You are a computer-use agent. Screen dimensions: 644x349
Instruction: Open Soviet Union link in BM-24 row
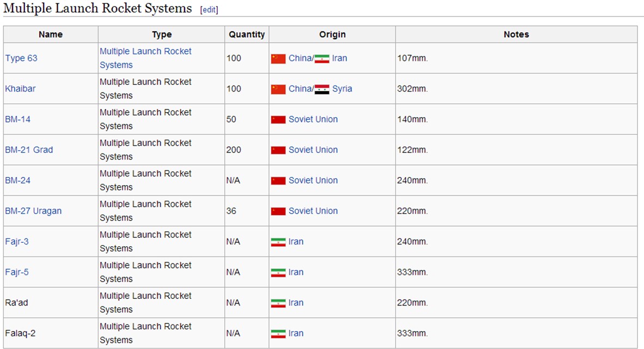coord(313,180)
